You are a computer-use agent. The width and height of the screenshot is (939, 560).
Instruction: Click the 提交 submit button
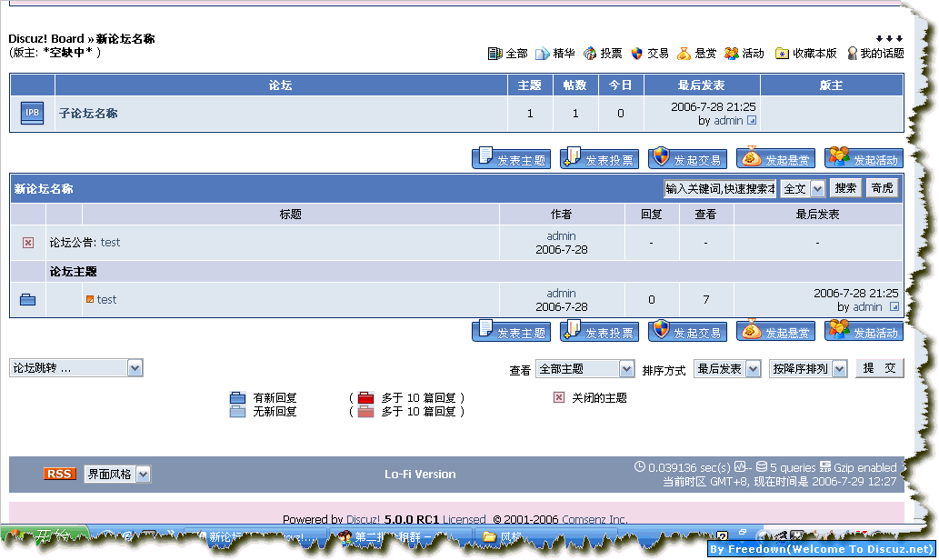(880, 368)
